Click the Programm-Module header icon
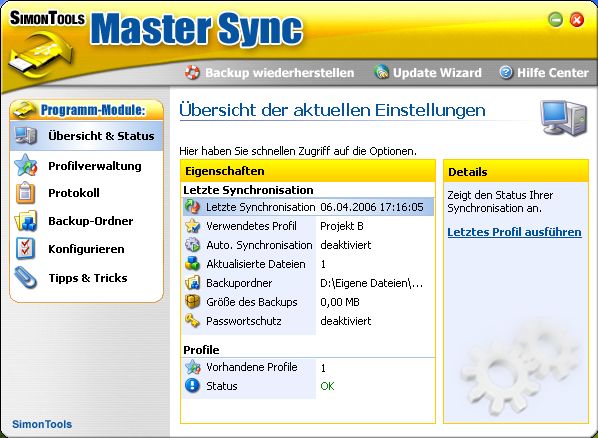This screenshot has height=438, width=598. [24, 110]
